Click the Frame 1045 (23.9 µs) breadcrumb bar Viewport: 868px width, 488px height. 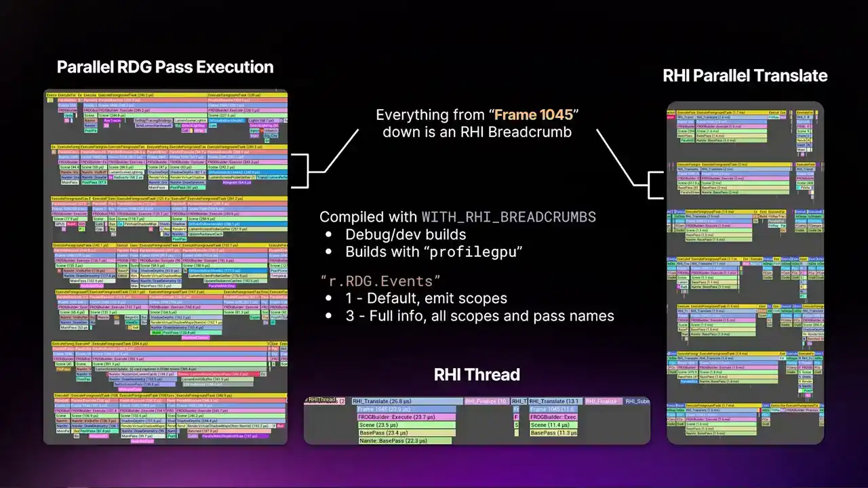point(406,409)
